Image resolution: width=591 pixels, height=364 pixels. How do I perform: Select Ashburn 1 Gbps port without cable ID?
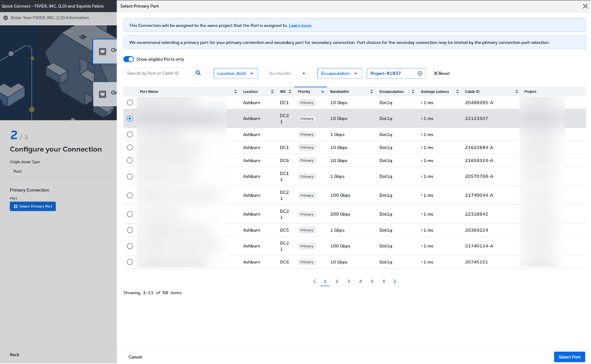click(129, 135)
